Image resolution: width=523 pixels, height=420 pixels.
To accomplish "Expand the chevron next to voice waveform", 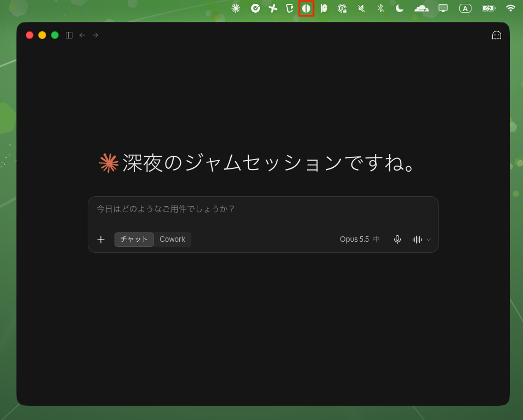I will [x=429, y=240].
